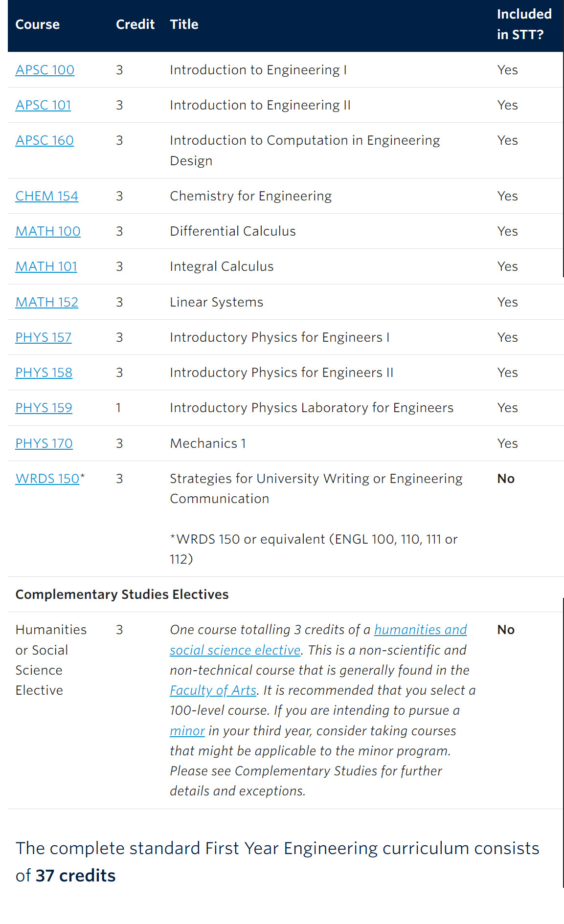Screen dimensions: 564x924
Task: Open the APSC 101 course link
Action: click(43, 105)
